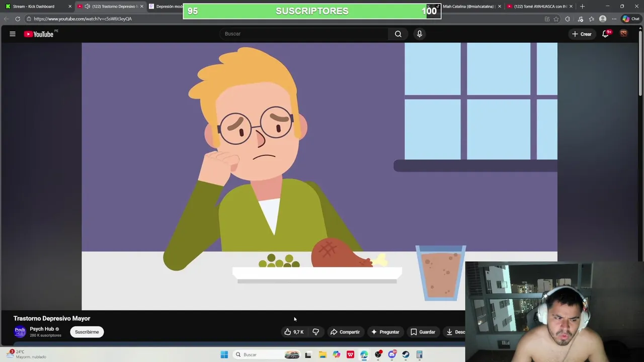This screenshot has width=644, height=362.
Task: Dislike the video with thumbs down
Action: click(316, 332)
